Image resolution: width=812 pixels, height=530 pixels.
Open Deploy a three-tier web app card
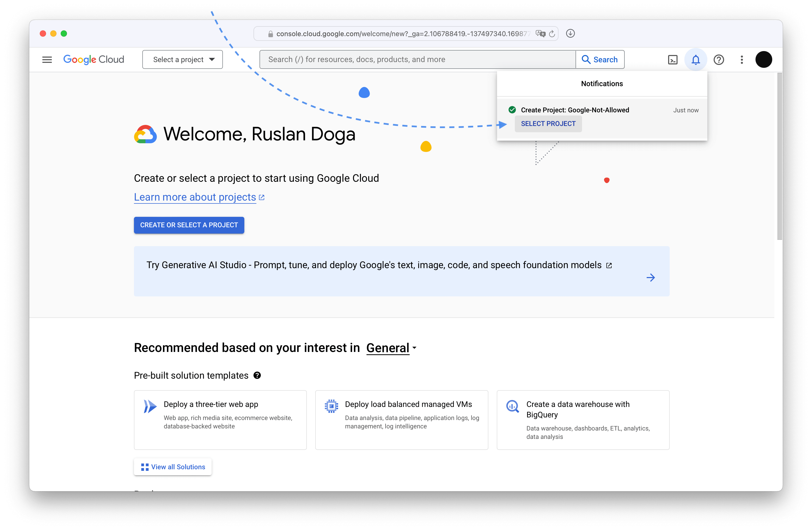(x=220, y=420)
